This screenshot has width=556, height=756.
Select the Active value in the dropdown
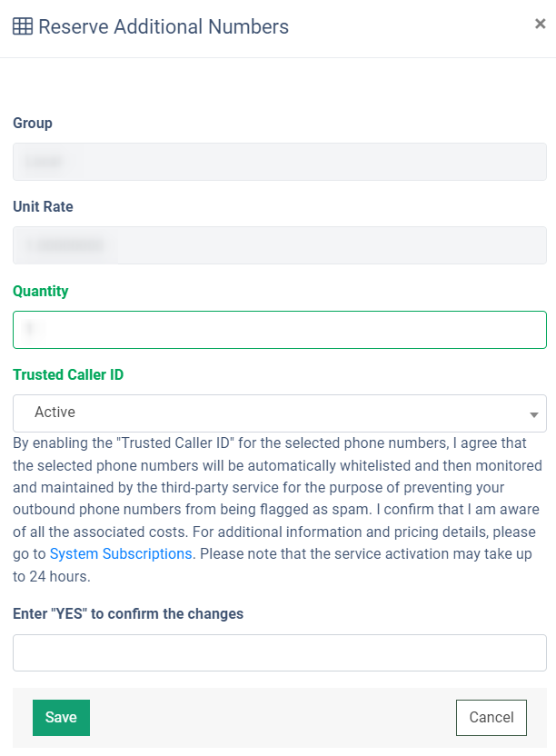55,413
